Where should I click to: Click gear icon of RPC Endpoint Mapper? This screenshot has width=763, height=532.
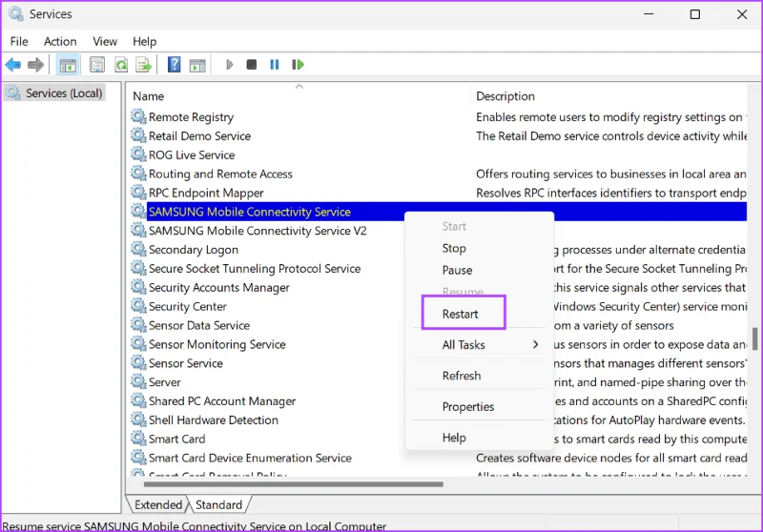[138, 193]
